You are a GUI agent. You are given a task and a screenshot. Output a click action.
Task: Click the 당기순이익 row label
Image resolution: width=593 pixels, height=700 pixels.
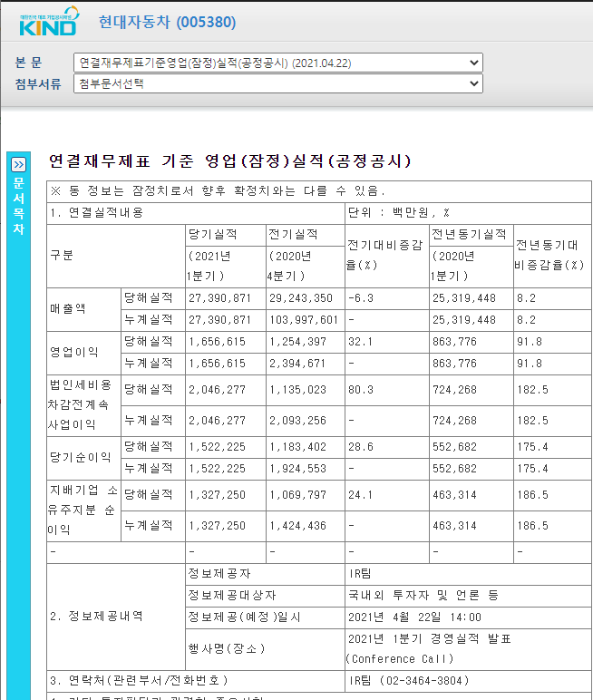tap(83, 458)
